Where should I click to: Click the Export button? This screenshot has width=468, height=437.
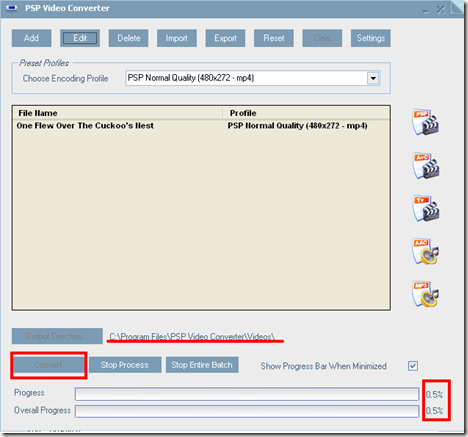(225, 38)
